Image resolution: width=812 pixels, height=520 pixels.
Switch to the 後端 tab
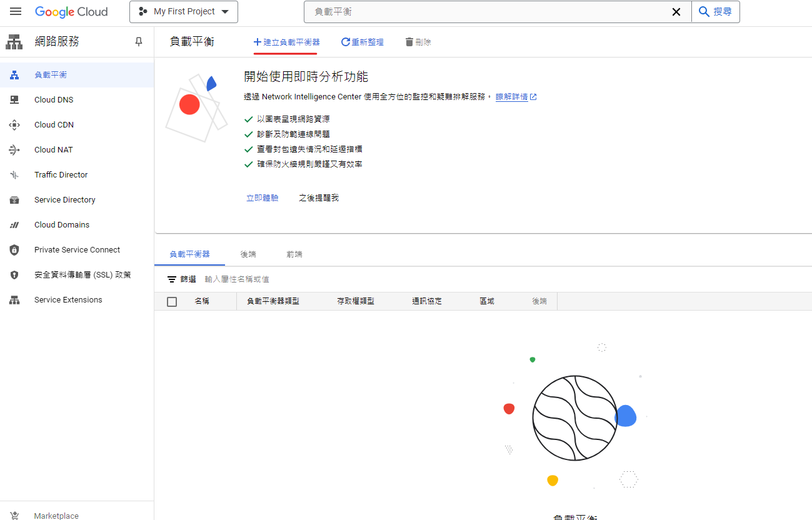pyautogui.click(x=248, y=254)
